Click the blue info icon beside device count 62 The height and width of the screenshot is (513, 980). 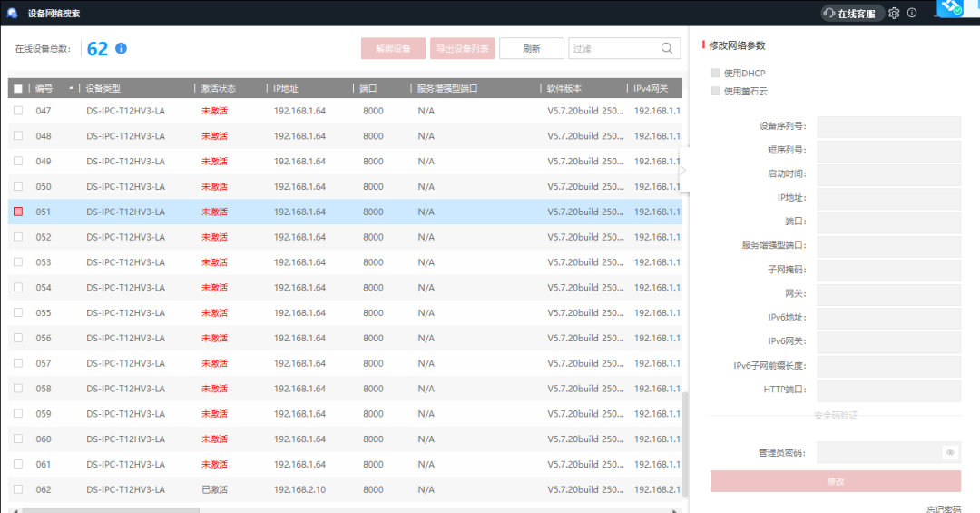tap(121, 49)
